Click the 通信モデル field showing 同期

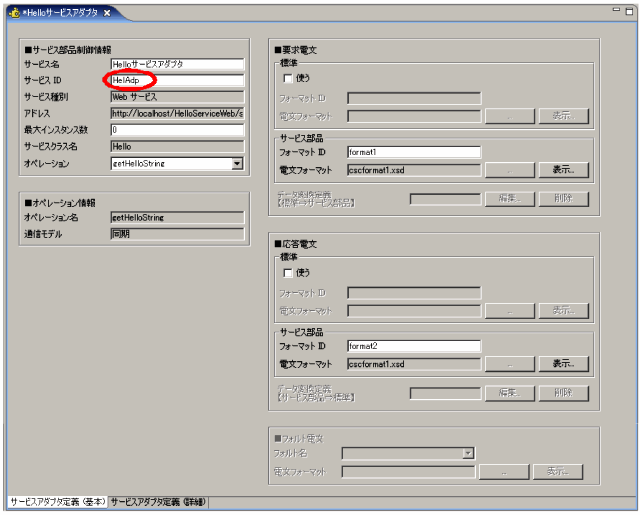[x=178, y=234]
